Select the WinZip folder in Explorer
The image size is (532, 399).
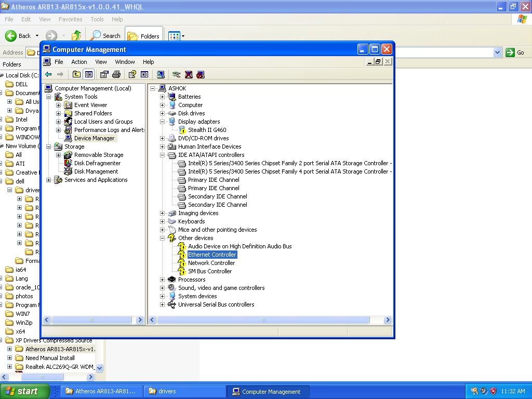click(x=24, y=323)
